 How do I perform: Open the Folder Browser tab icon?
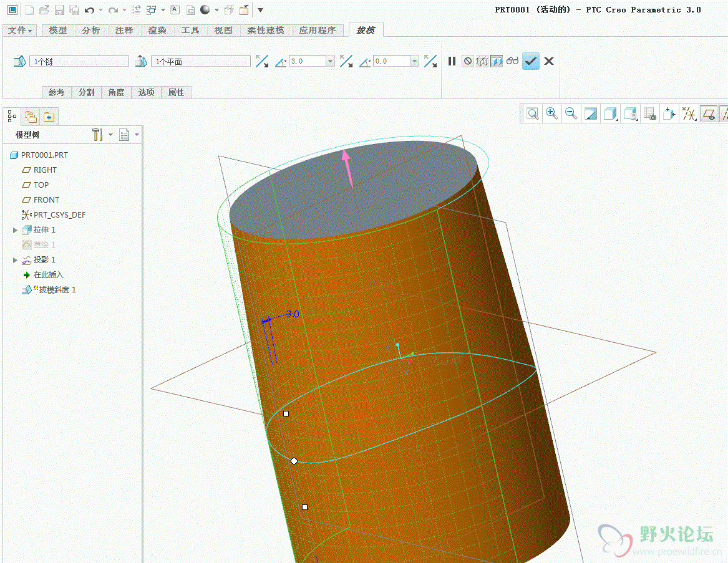pos(31,117)
